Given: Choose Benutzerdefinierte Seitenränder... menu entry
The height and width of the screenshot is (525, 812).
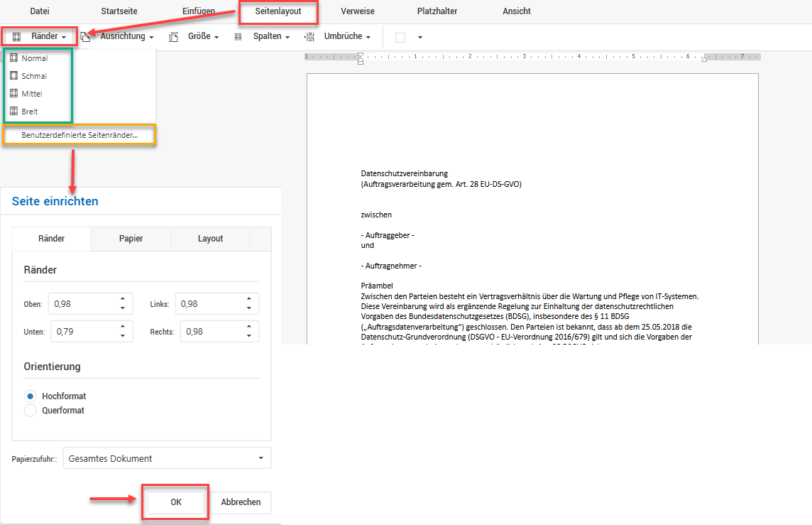Looking at the screenshot, I should (x=79, y=135).
